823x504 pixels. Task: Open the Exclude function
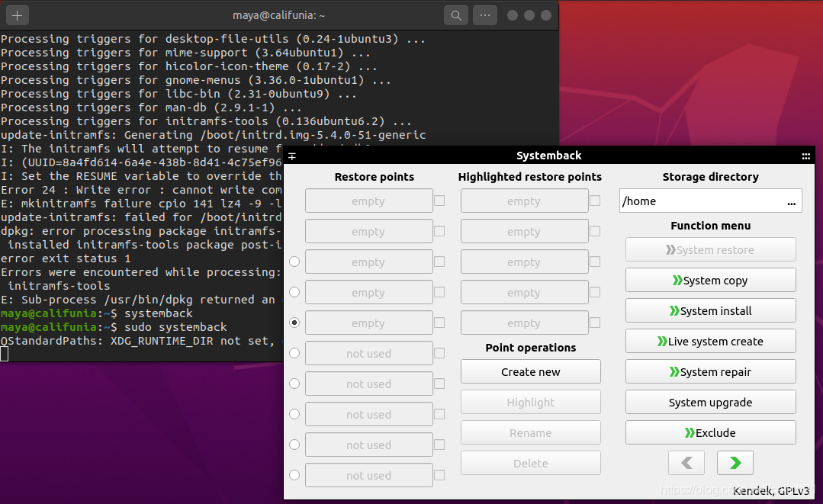[x=711, y=432]
